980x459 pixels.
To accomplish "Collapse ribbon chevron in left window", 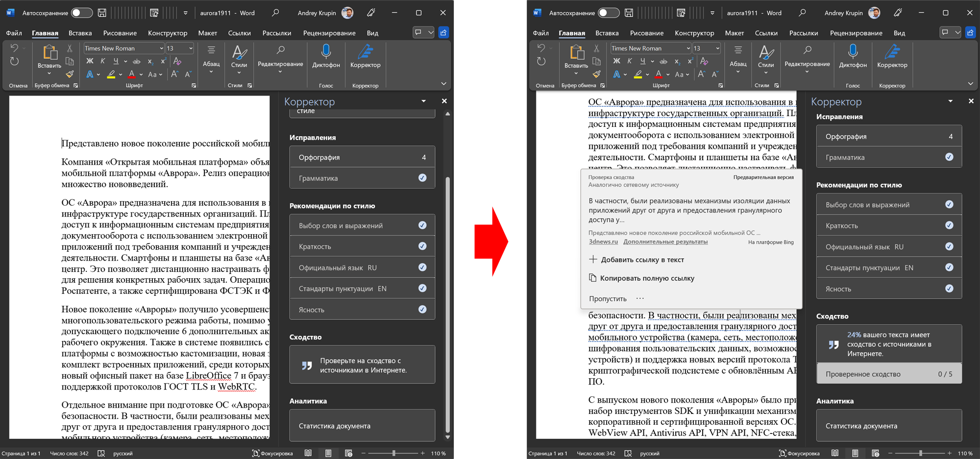I will tap(443, 84).
